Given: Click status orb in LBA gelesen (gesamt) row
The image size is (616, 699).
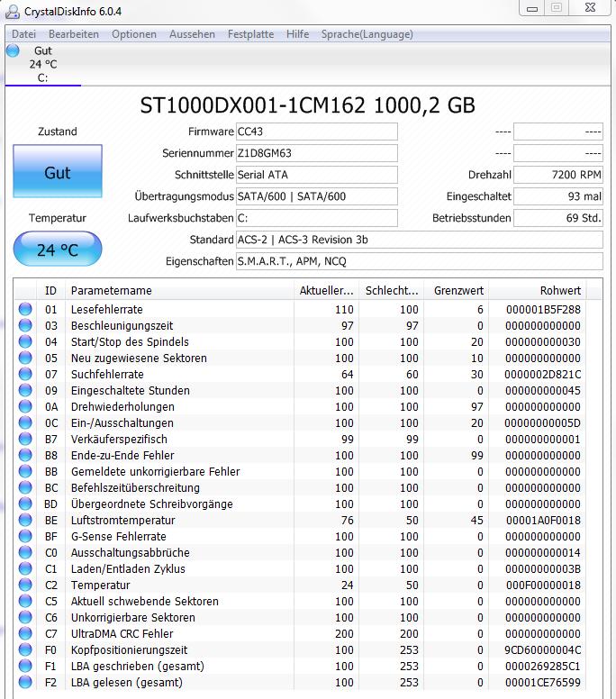Looking at the screenshot, I should tap(25, 682).
